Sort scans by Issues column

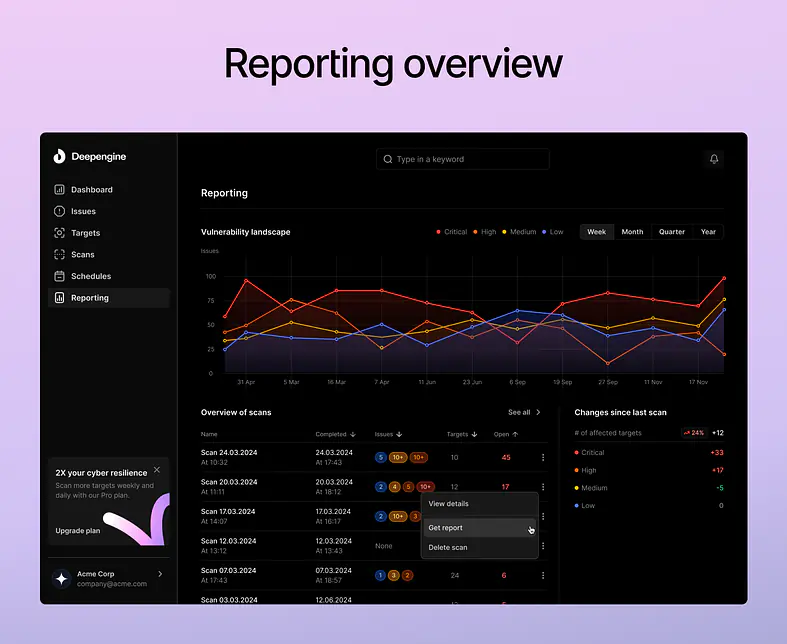click(x=388, y=434)
